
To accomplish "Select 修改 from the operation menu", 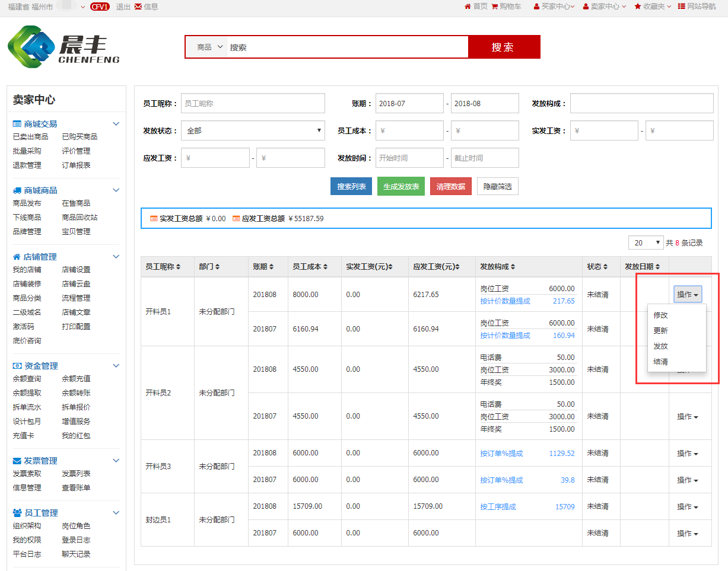I will [x=660, y=315].
